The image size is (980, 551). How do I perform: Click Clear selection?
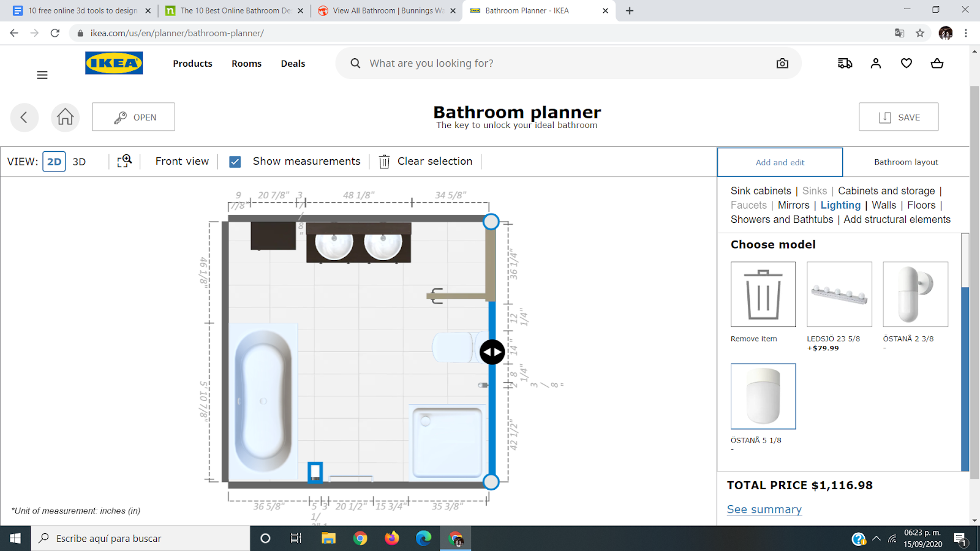[x=426, y=161]
